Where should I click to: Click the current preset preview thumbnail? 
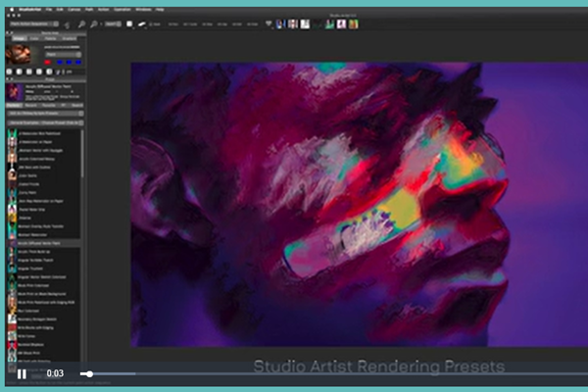pos(15,92)
